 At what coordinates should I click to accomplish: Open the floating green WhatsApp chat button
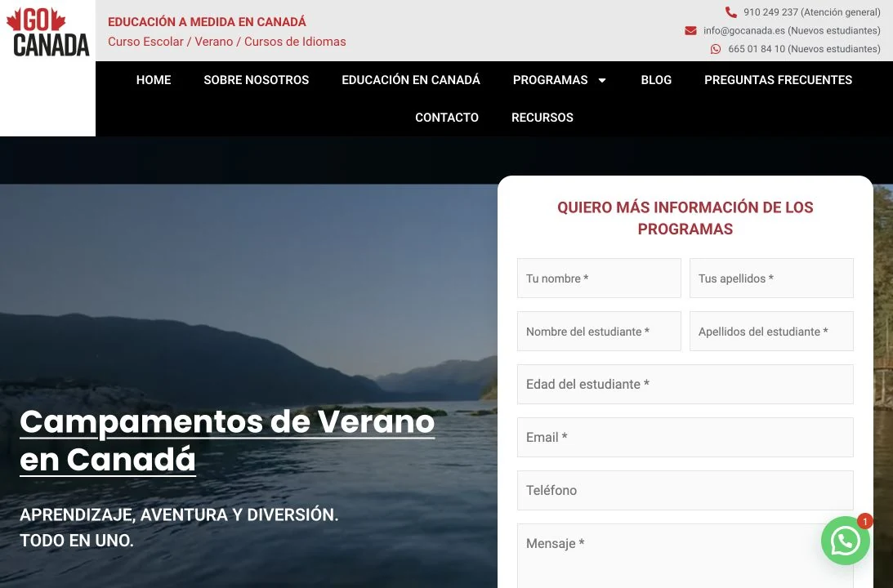(845, 541)
